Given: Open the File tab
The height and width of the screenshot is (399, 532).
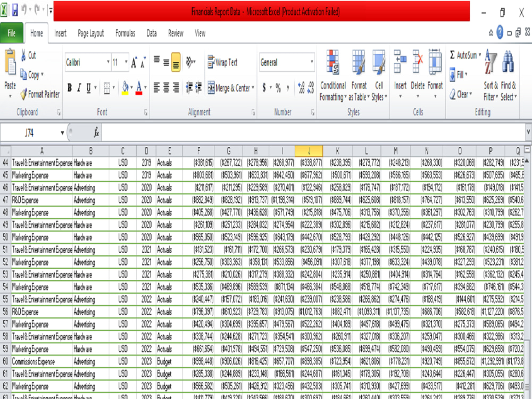Looking at the screenshot, I should 12,33.
